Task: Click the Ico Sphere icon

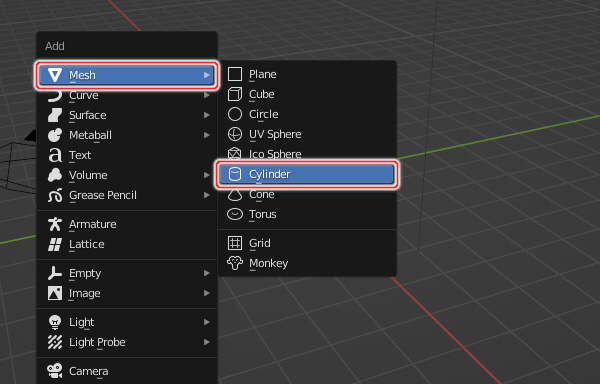Action: [x=235, y=154]
